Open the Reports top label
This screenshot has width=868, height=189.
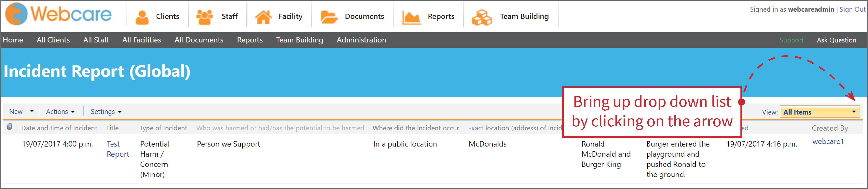[441, 17]
